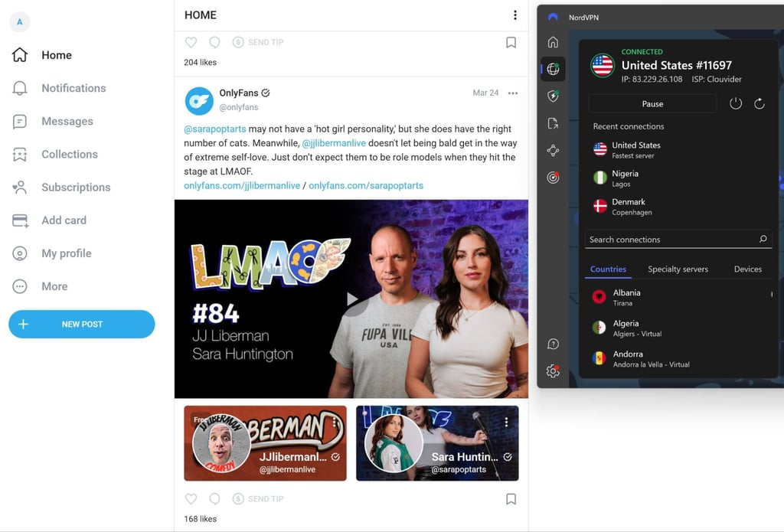Viewport: 784px width, 532px height.
Task: Open Subscriptions in OnlyFans sidebar
Action: 61,187
